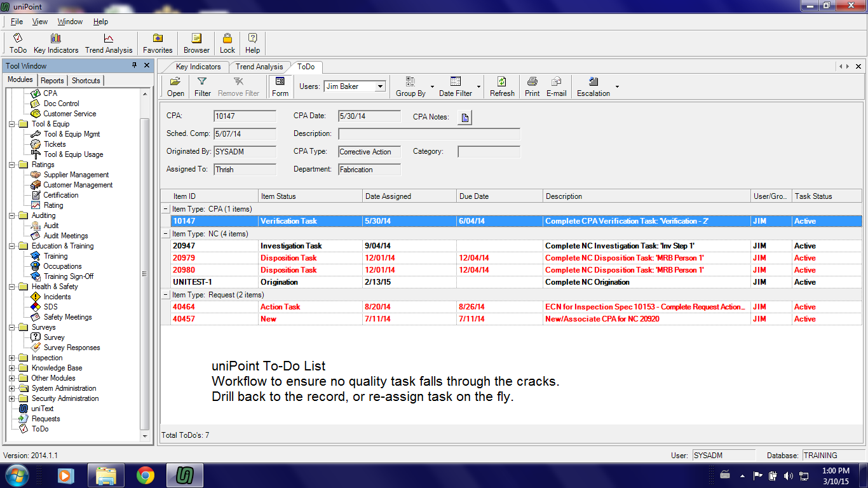Open the Tickets module
Image resolution: width=868 pixels, height=488 pixels.
55,144
